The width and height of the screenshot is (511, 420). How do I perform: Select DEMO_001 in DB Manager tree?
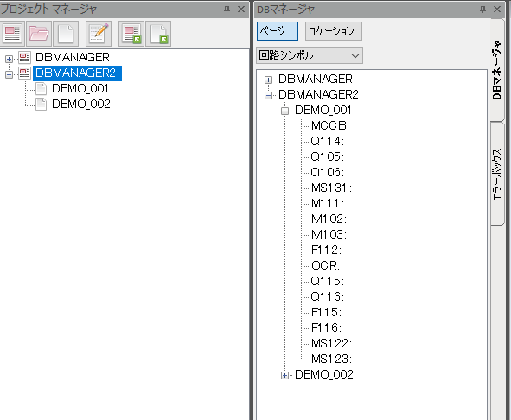323,110
